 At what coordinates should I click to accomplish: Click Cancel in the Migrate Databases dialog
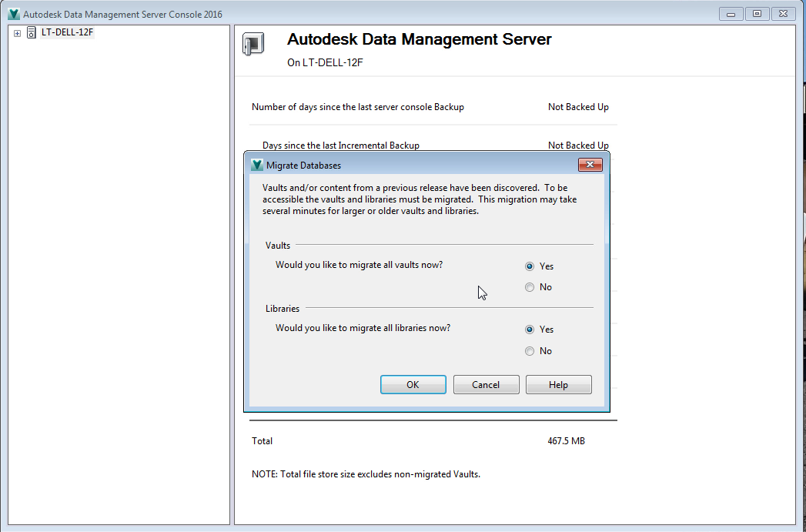point(487,384)
